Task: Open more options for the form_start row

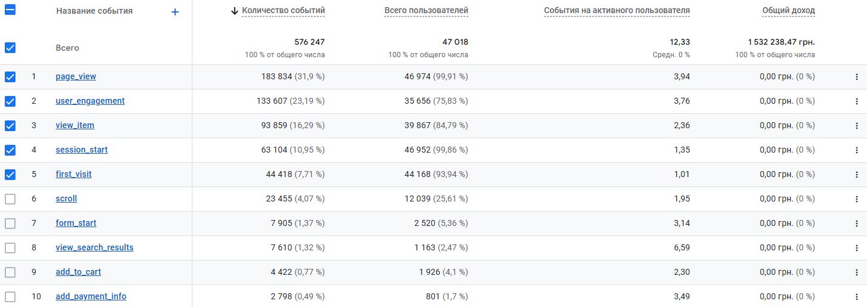Action: [x=857, y=224]
